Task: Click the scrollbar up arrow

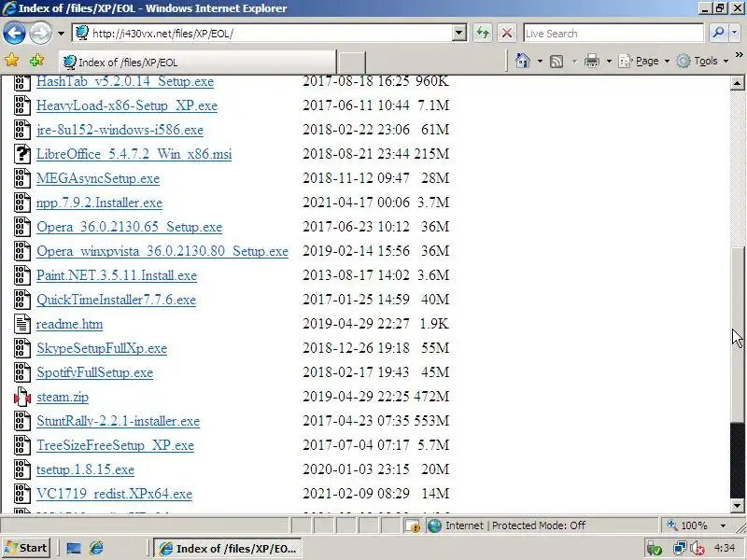Action: (737, 83)
